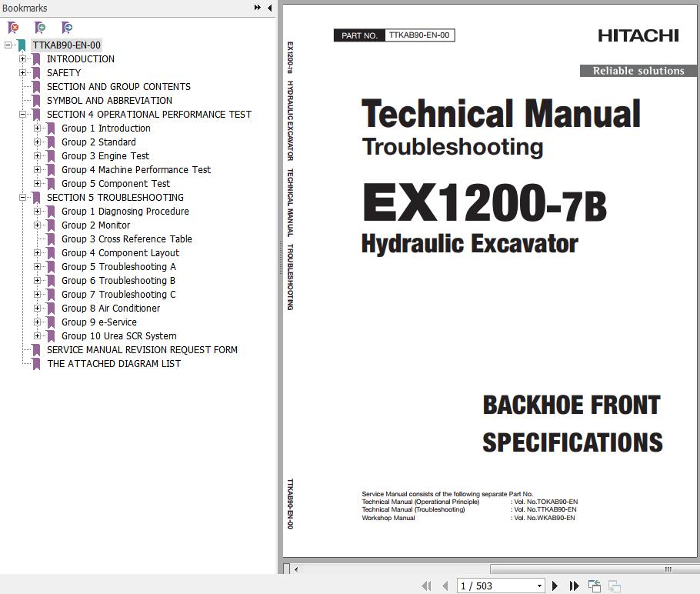This screenshot has height=594, width=700.
Task: Click the greyed next view icon in bottom bar
Action: point(615,586)
